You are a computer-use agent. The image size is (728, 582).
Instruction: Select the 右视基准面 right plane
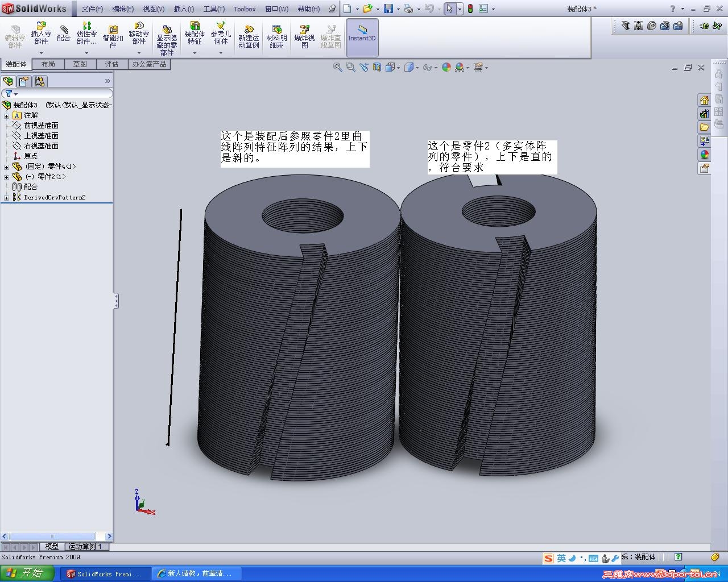tap(35, 146)
